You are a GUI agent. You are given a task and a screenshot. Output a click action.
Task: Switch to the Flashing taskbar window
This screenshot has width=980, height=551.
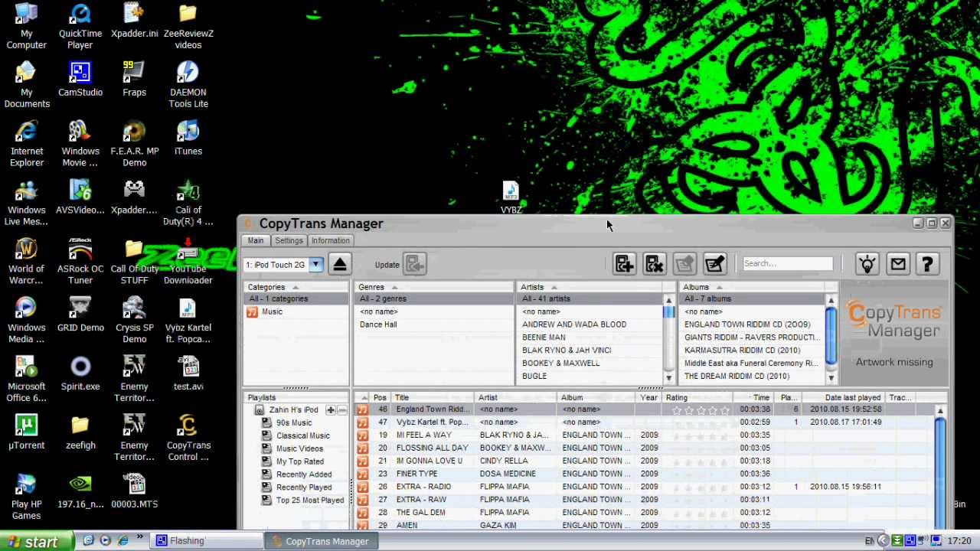click(205, 541)
